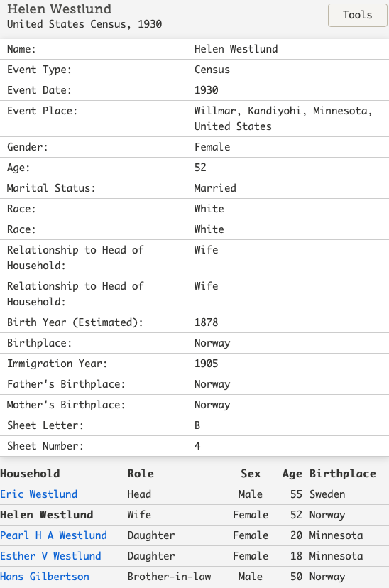Click the Household column header
The image size is (389, 588).
click(30, 474)
